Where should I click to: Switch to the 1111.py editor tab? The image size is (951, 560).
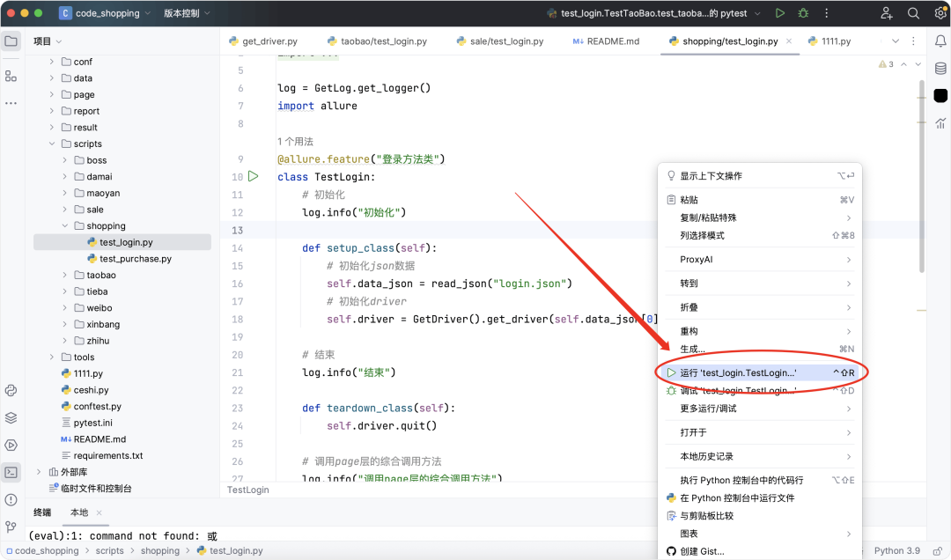pyautogui.click(x=829, y=41)
